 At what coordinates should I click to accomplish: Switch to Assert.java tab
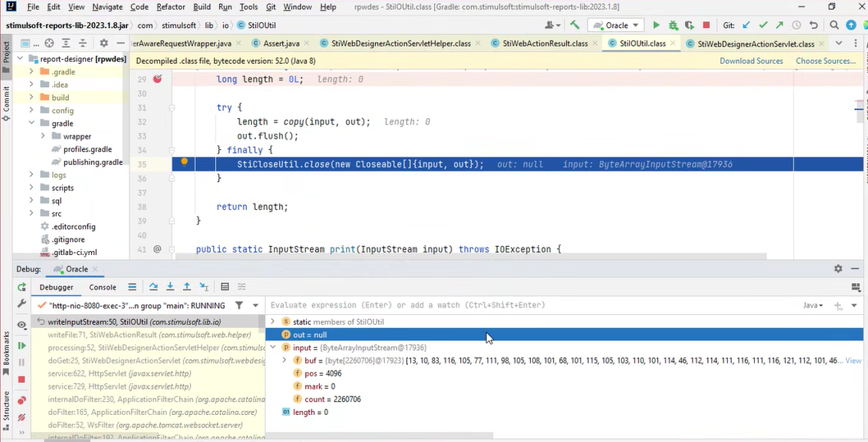pyautogui.click(x=281, y=43)
